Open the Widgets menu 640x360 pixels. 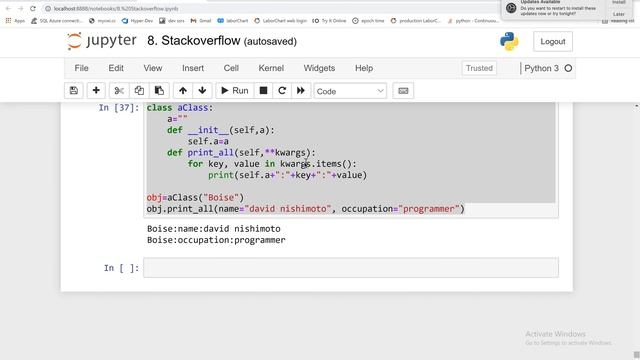[319, 68]
